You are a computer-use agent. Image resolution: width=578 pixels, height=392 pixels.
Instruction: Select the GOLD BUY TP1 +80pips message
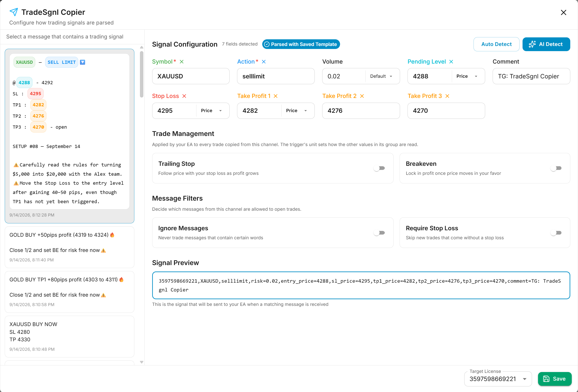69,292
